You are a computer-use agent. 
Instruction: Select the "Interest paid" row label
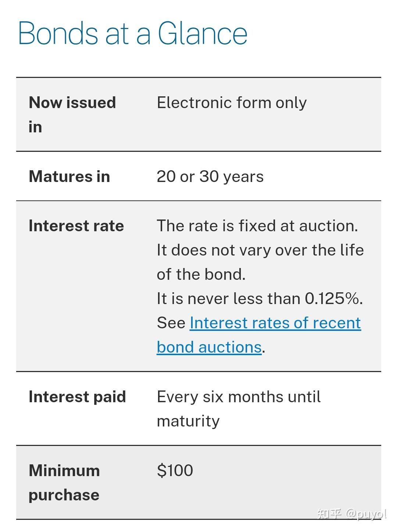tap(77, 397)
